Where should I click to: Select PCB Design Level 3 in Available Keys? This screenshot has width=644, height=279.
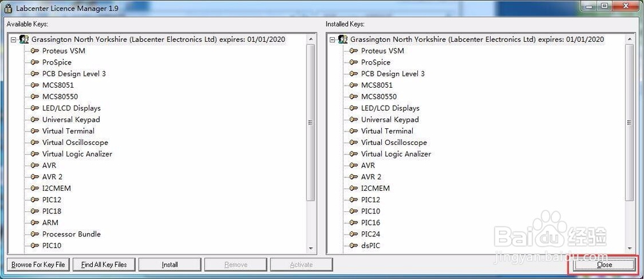(x=74, y=74)
